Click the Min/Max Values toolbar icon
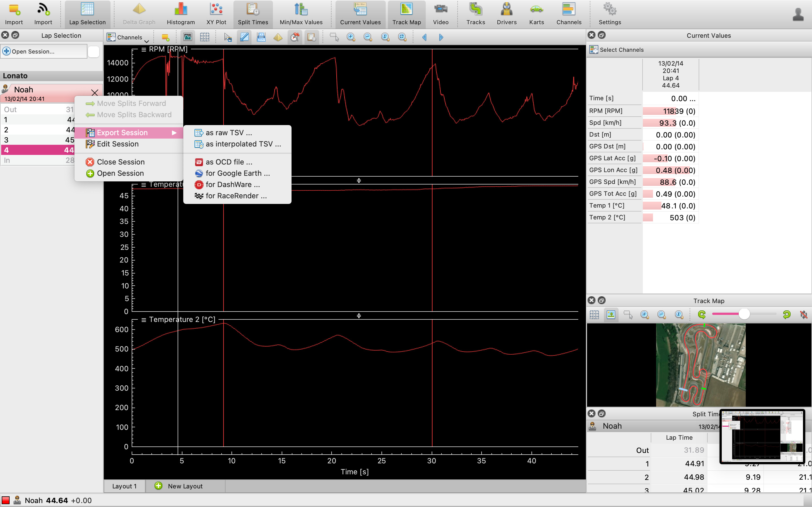Screen dimensions: 812x507 point(301,14)
